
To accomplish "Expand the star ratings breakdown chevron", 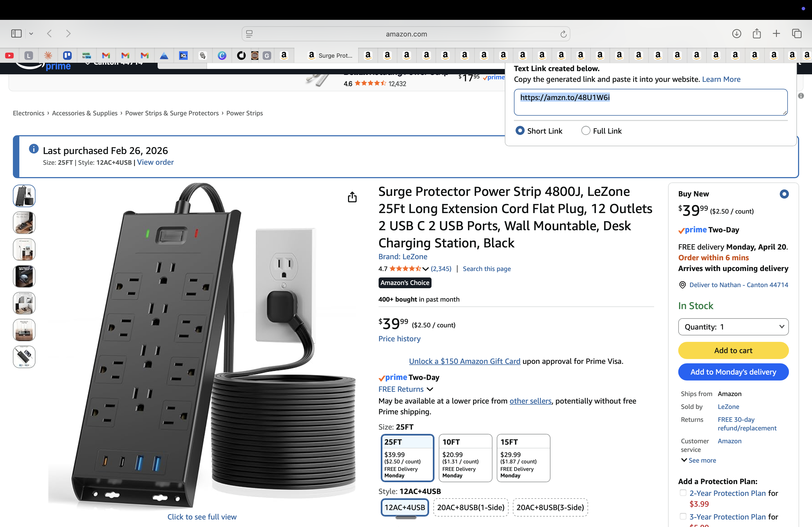I will click(425, 269).
